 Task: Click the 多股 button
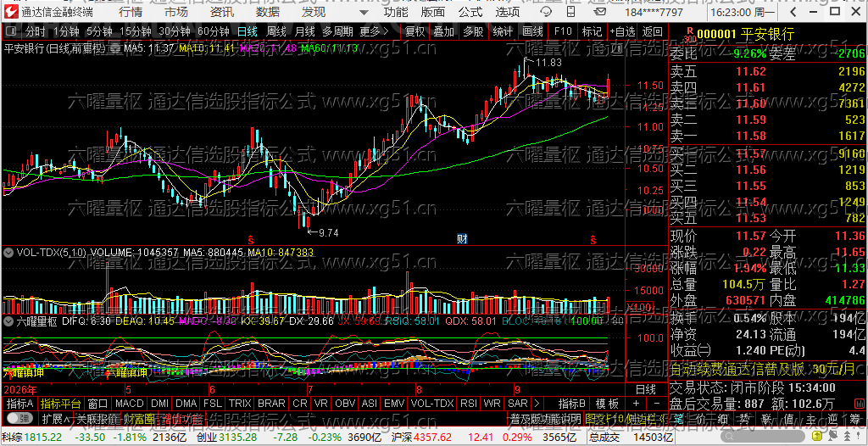point(473,31)
